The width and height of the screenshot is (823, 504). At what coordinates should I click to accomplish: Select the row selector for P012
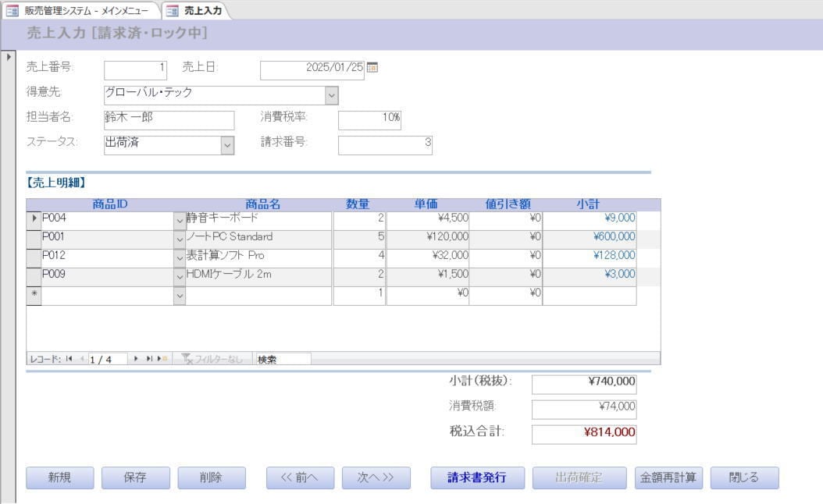34,258
